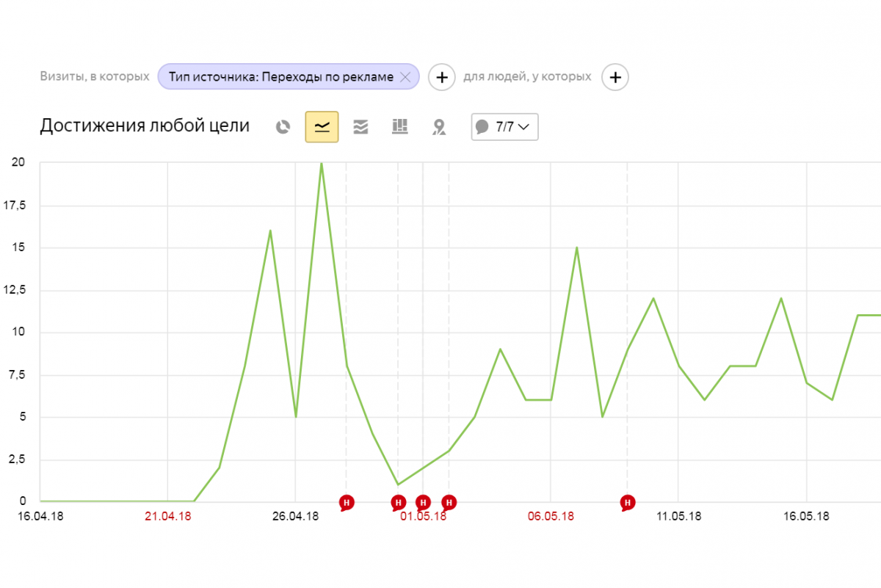Viewport: 881px width, 588px height.
Task: Remove the 'Тип источника' filter tag
Action: tap(405, 76)
